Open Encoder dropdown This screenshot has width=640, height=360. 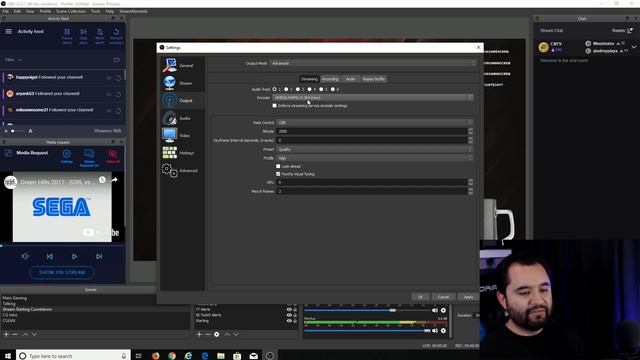coord(373,98)
